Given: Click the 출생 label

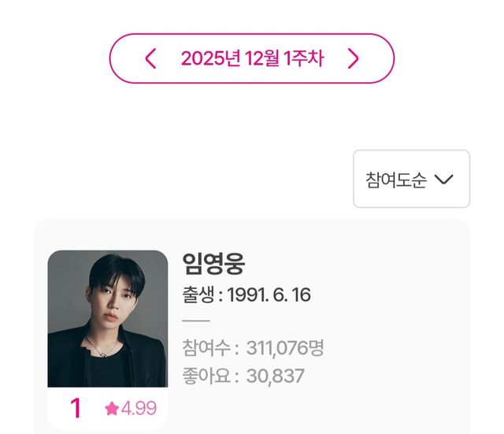Looking at the screenshot, I should pos(198,295).
